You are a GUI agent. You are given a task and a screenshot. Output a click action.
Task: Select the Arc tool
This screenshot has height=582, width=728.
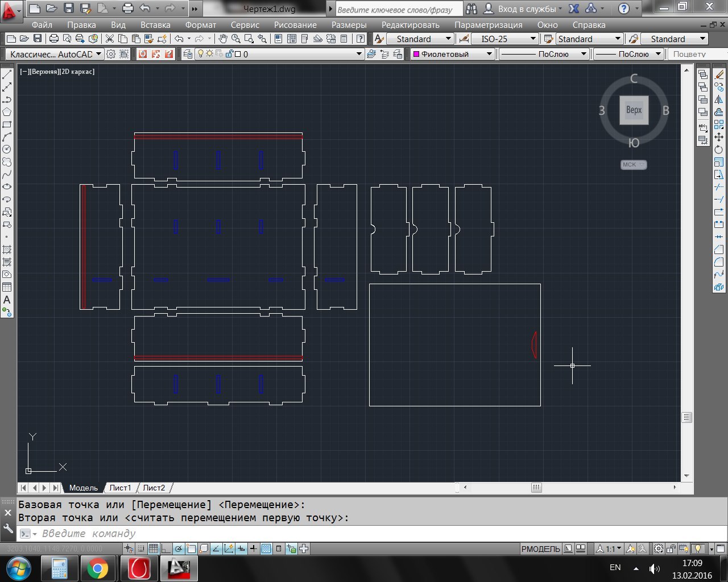coord(7,137)
